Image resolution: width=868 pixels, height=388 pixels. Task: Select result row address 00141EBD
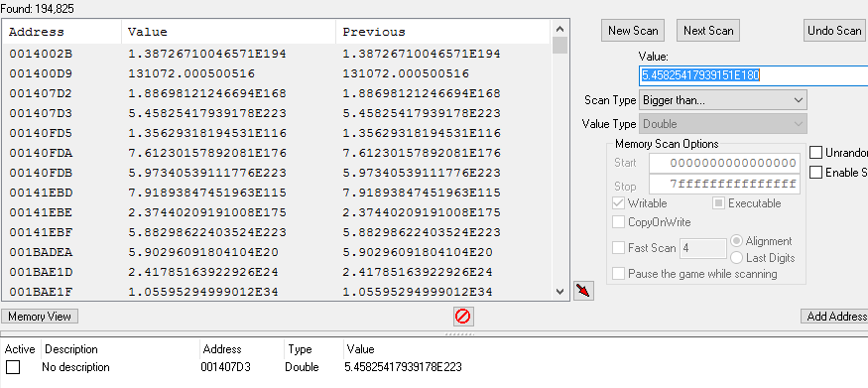[41, 193]
